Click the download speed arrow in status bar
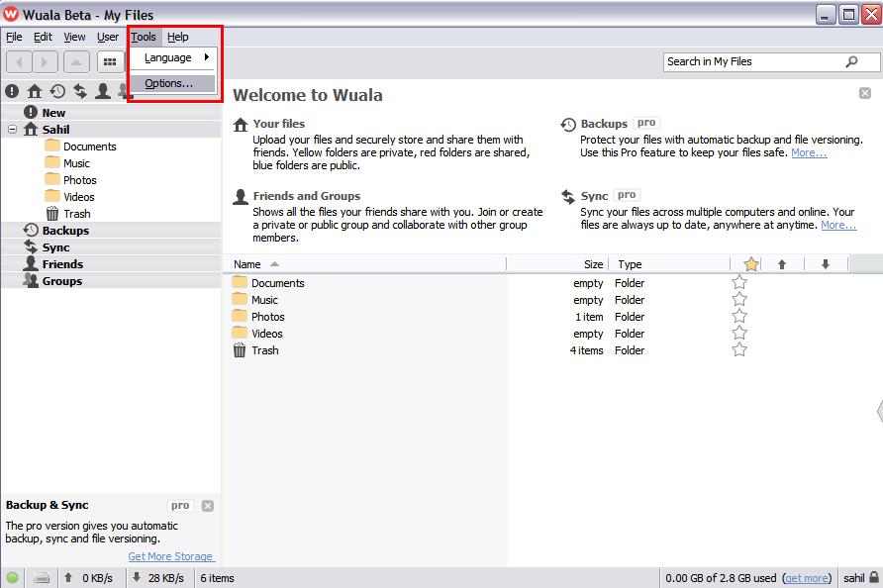883x588 pixels. (x=137, y=577)
